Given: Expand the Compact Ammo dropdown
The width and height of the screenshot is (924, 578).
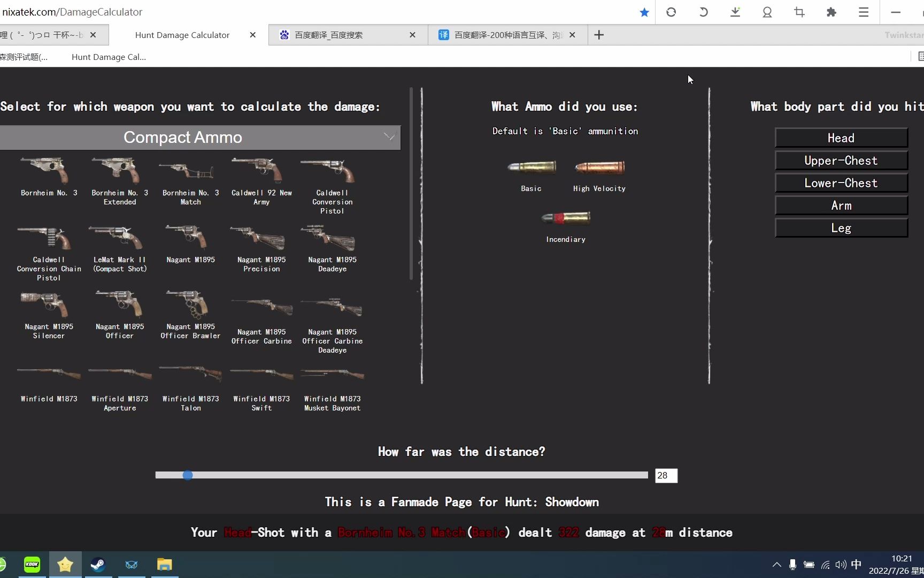Looking at the screenshot, I should [x=200, y=138].
